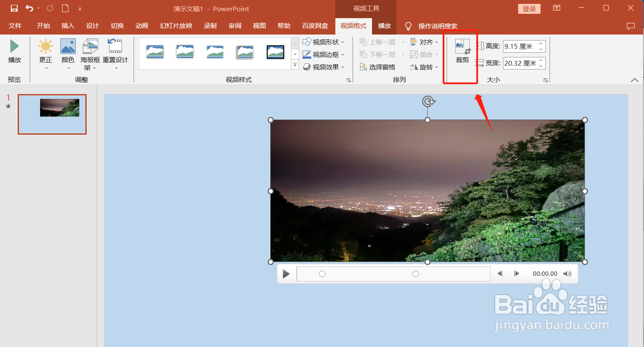Image resolution: width=644 pixels, height=347 pixels.
Task: Switch to the 动画 tab
Action: (x=141, y=26)
